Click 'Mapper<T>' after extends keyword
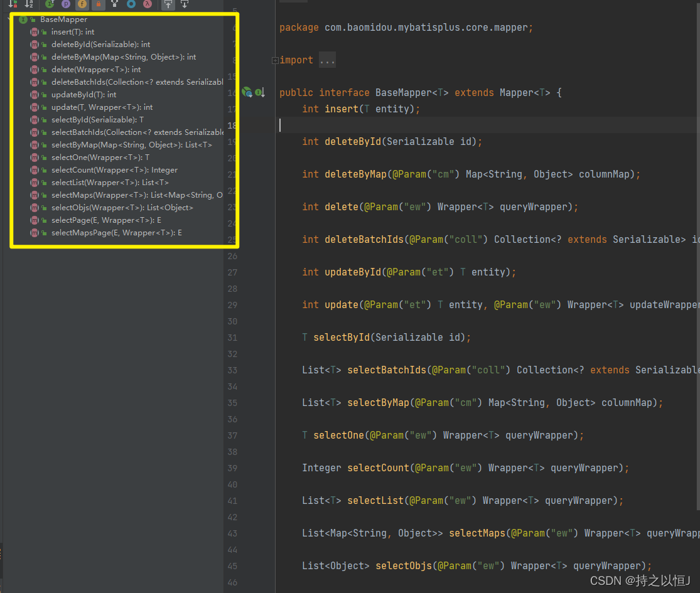The image size is (700, 593). point(525,93)
